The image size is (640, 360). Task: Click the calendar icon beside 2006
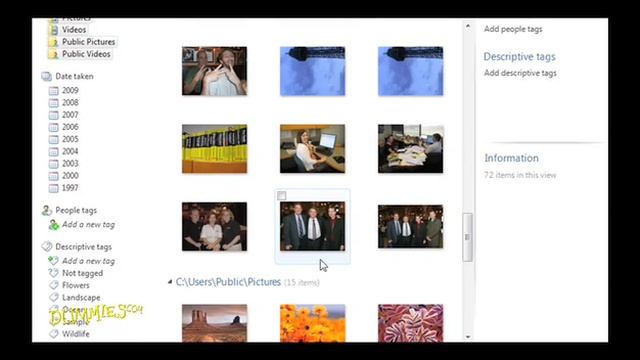[53, 127]
